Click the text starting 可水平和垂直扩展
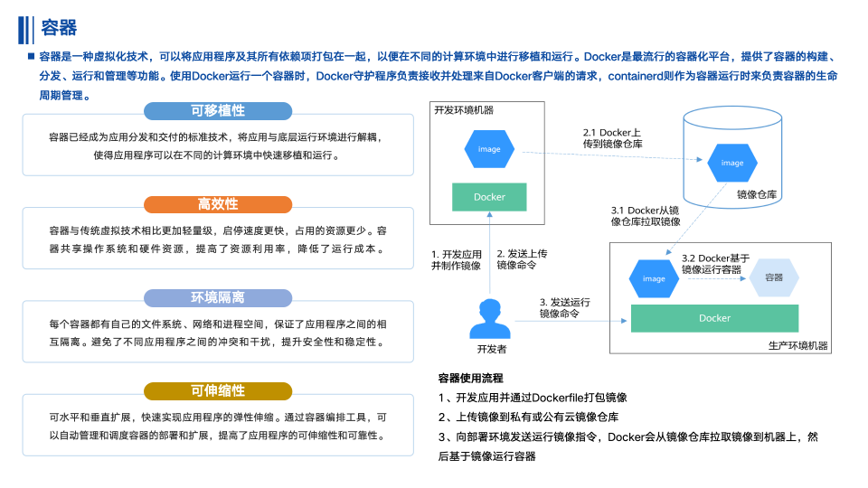The image size is (868, 488). click(x=218, y=427)
